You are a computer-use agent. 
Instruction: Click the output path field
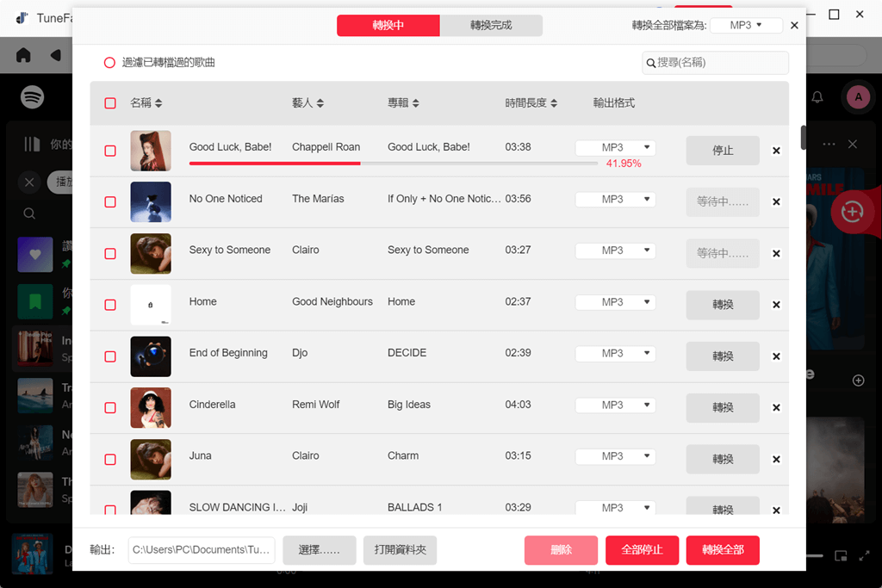[x=202, y=550]
